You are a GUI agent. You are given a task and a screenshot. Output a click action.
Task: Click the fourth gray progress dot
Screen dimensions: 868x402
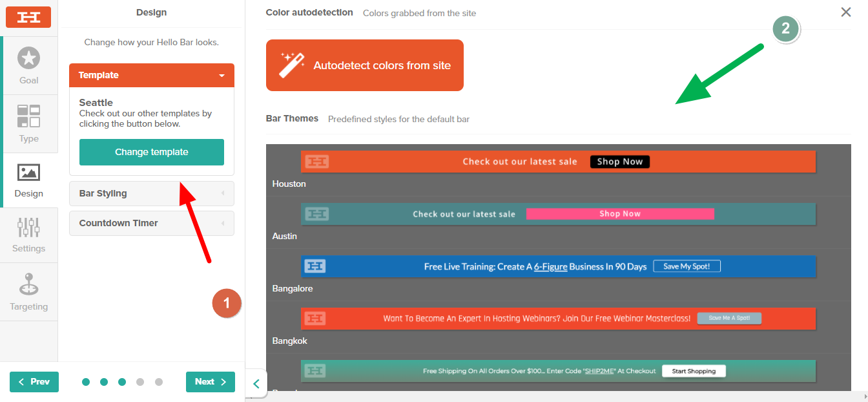(x=140, y=382)
